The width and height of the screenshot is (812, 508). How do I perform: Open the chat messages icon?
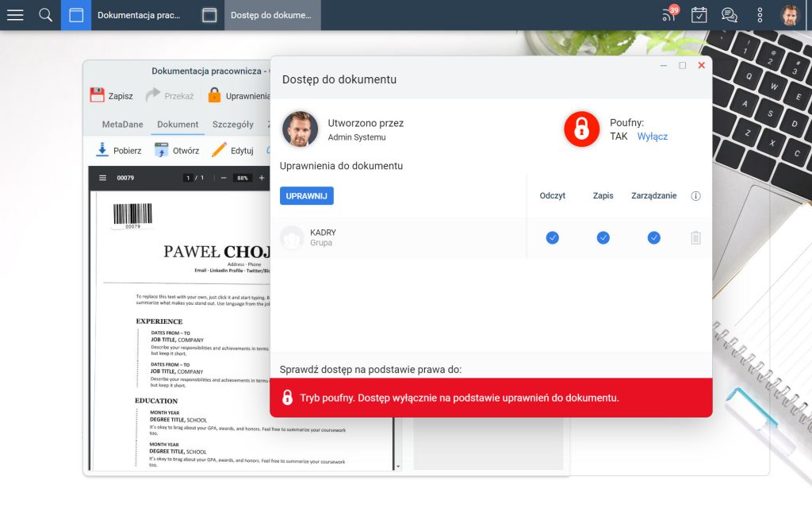pos(730,15)
